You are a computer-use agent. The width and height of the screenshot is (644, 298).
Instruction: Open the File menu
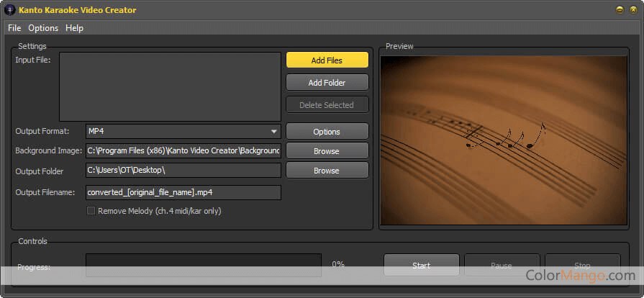click(x=14, y=28)
